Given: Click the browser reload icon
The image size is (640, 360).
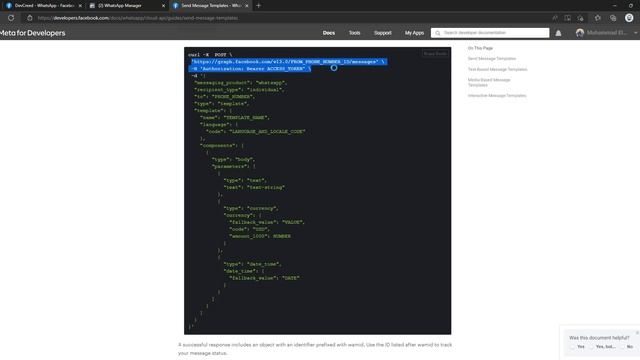Looking at the screenshot, I should (x=11, y=18).
